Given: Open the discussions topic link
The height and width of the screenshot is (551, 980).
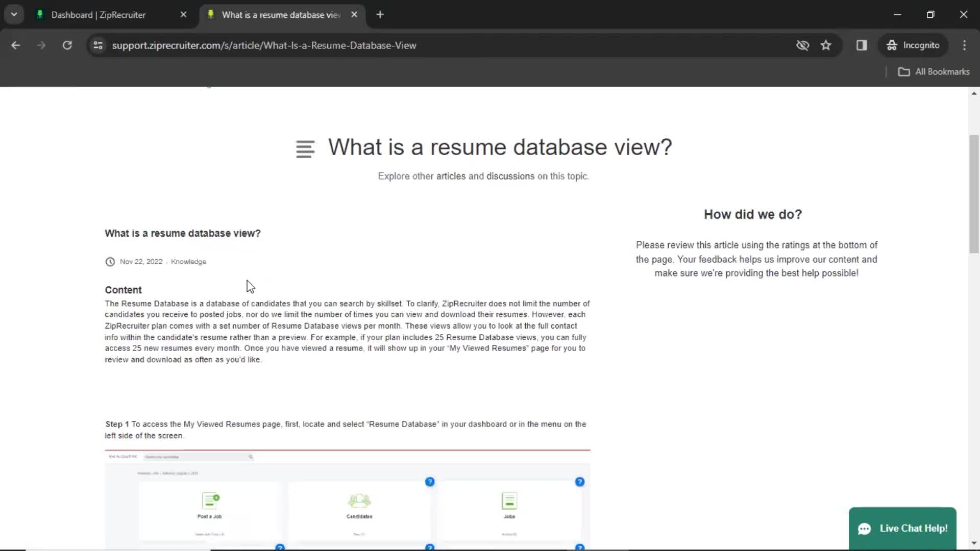Looking at the screenshot, I should click(510, 176).
